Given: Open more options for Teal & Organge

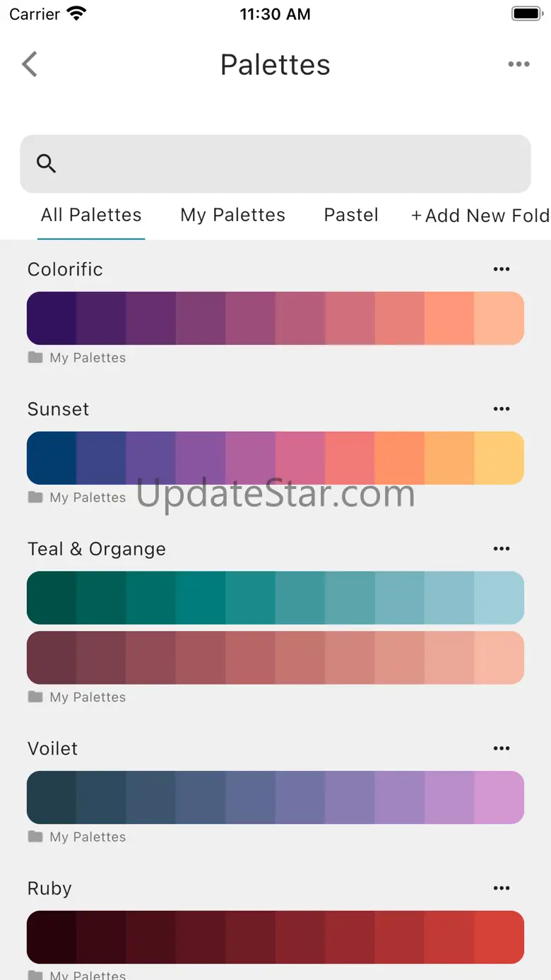Looking at the screenshot, I should pos(502,549).
